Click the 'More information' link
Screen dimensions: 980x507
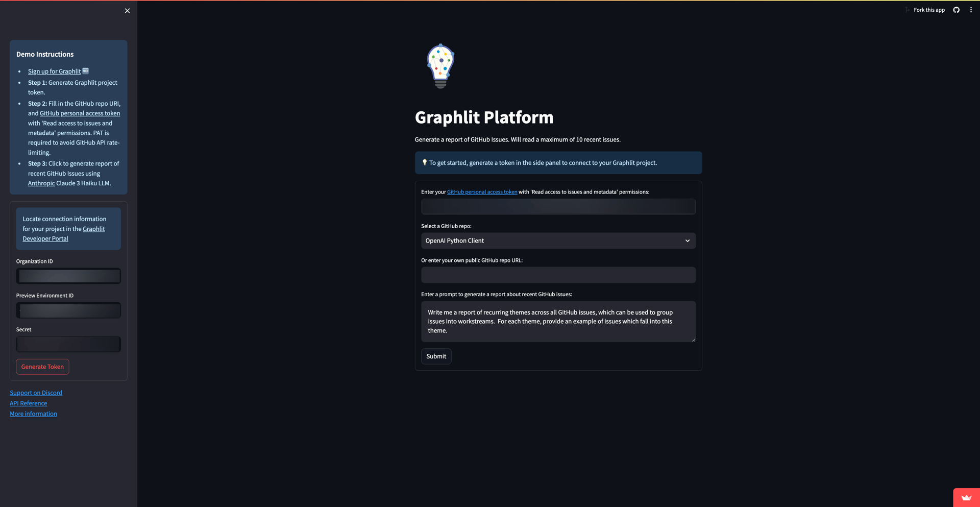[x=33, y=414]
